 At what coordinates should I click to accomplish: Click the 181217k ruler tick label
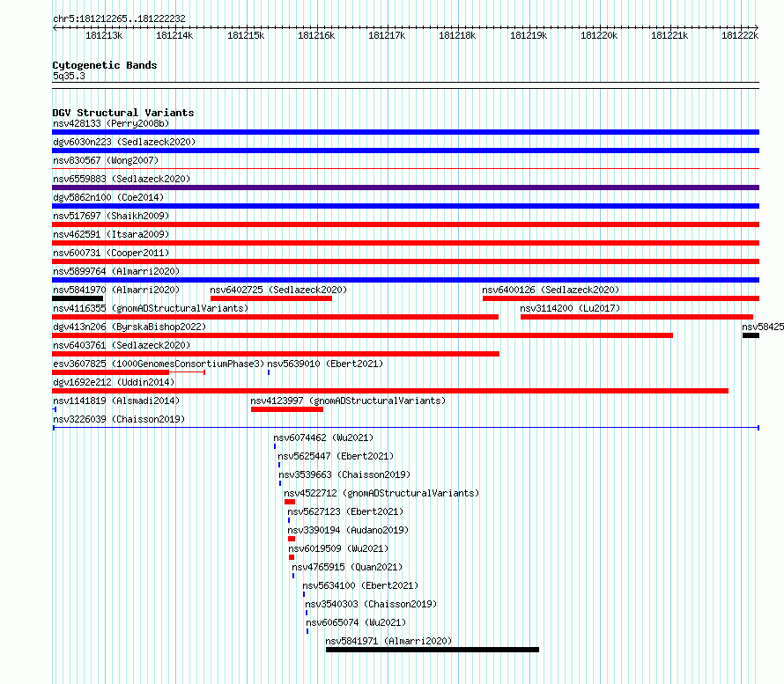click(387, 35)
